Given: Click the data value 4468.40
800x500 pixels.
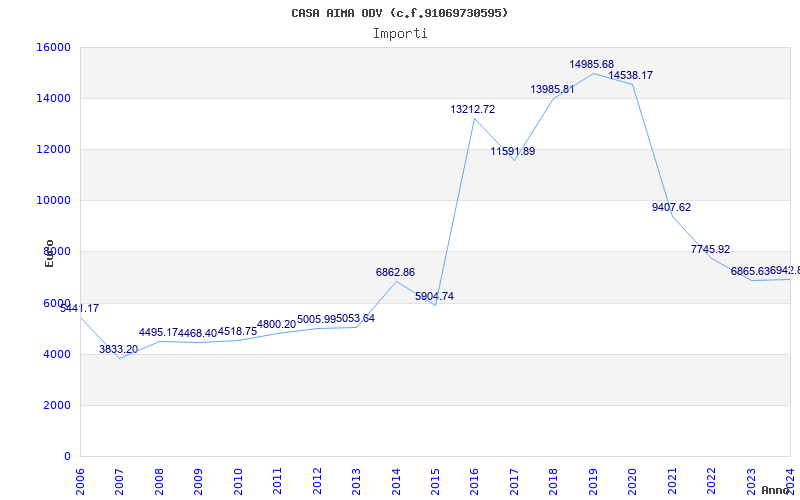Looking at the screenshot, I should pyautogui.click(x=197, y=334).
